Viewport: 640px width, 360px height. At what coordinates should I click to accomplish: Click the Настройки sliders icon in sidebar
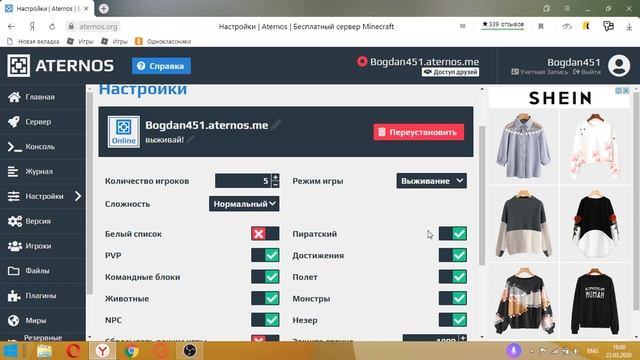(x=13, y=196)
